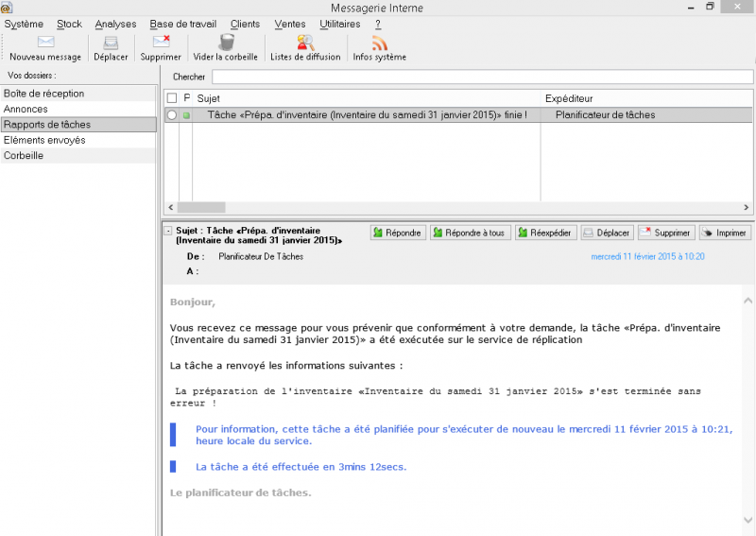Click the green priority flag of the task message
Image resolution: width=756 pixels, height=536 pixels.
click(186, 115)
